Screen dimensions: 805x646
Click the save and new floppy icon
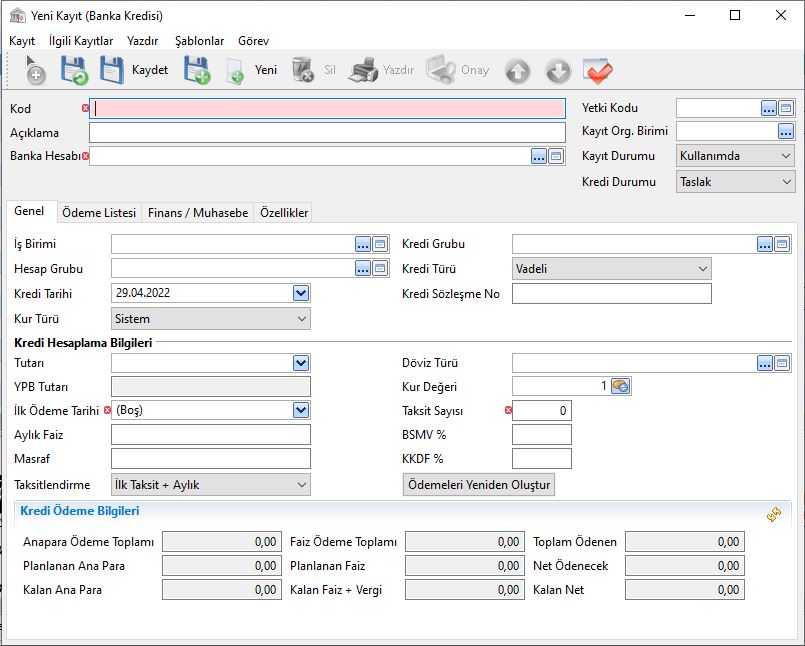(x=196, y=70)
